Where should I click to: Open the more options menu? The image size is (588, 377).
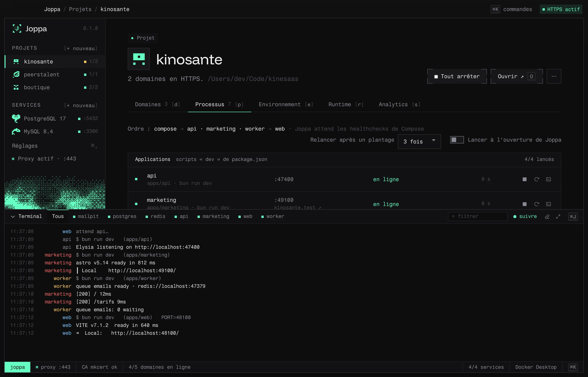[554, 76]
